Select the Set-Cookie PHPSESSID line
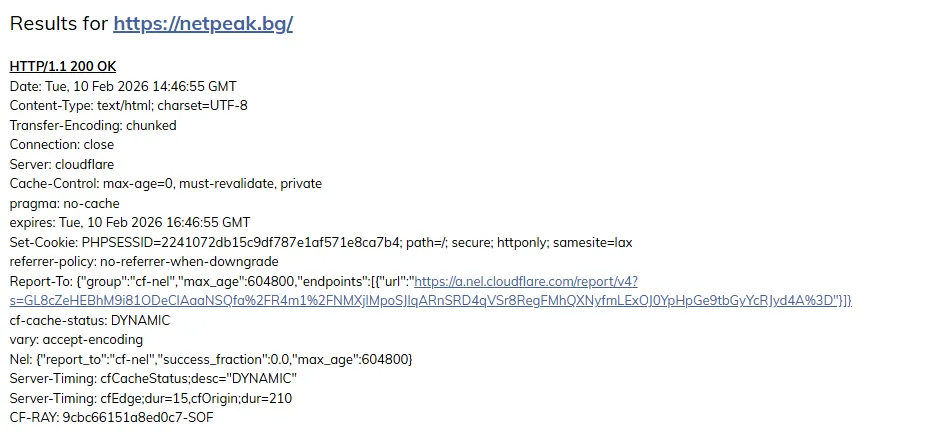Screen dimensions: 935x437 pos(321,242)
